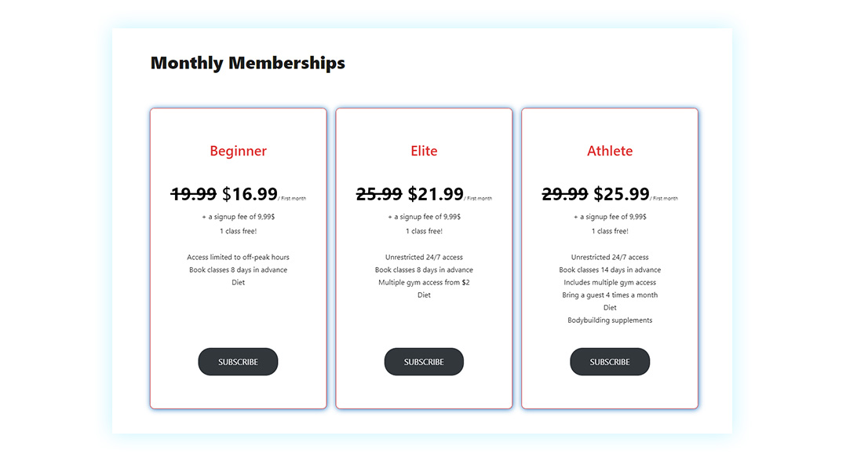This screenshot has width=868, height=465.
Task: Select 'Access limited to off-peak hours' feature
Action: click(x=238, y=257)
